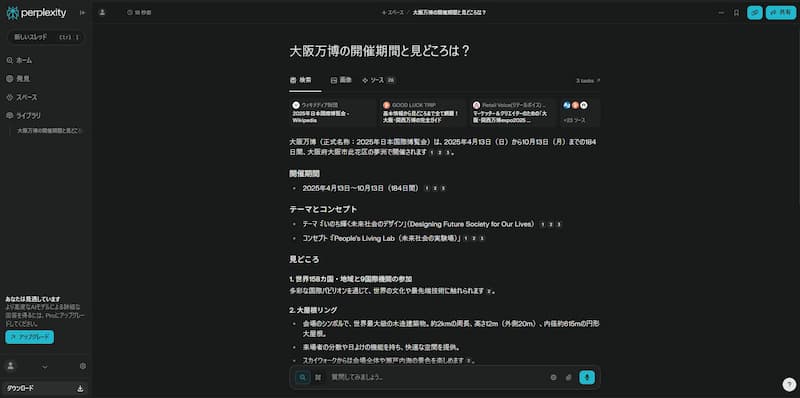The height and width of the screenshot is (398, 800).
Task: Click the Upgrade (アップグレード) button
Action: click(x=30, y=337)
